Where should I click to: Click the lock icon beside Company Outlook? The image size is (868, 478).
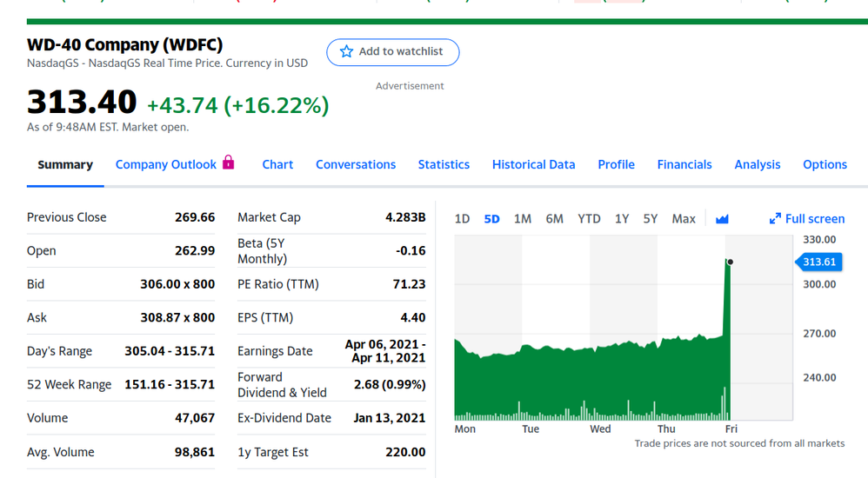pyautogui.click(x=229, y=163)
